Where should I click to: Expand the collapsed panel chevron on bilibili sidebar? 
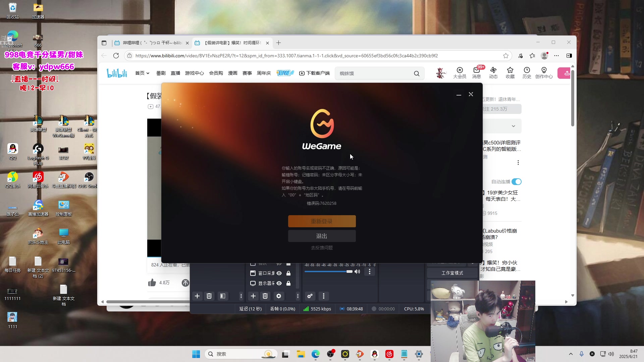(513, 126)
